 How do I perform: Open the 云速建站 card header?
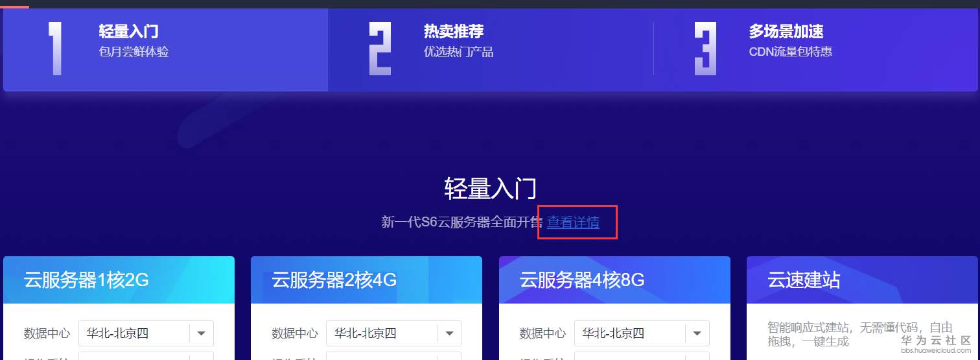[862, 280]
